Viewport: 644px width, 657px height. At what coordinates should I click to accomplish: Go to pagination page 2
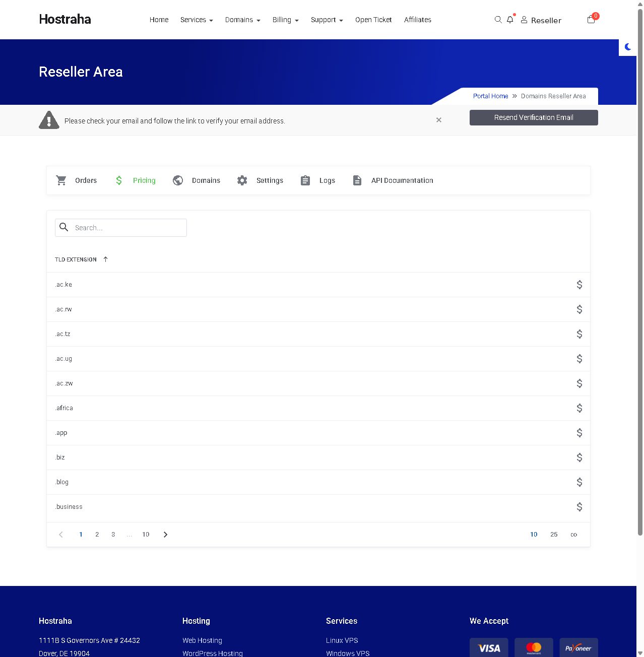97,535
